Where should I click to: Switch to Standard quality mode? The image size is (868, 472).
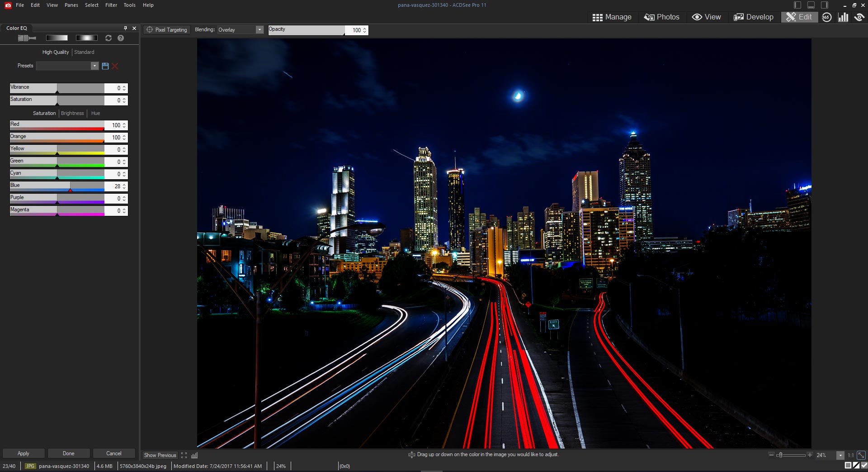coord(84,52)
